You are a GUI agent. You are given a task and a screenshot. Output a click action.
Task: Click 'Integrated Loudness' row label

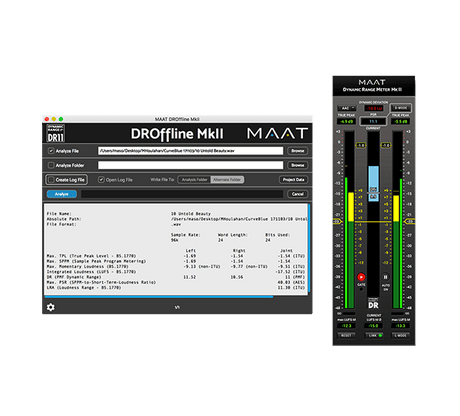click(91, 272)
